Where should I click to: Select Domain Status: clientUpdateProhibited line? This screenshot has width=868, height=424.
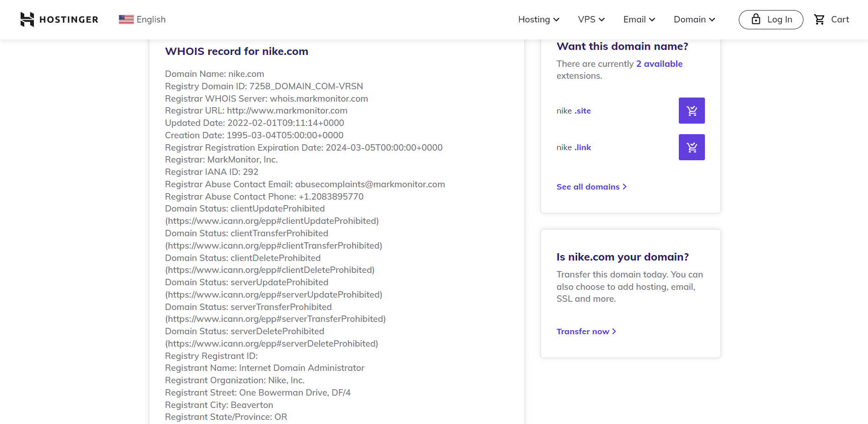click(245, 208)
